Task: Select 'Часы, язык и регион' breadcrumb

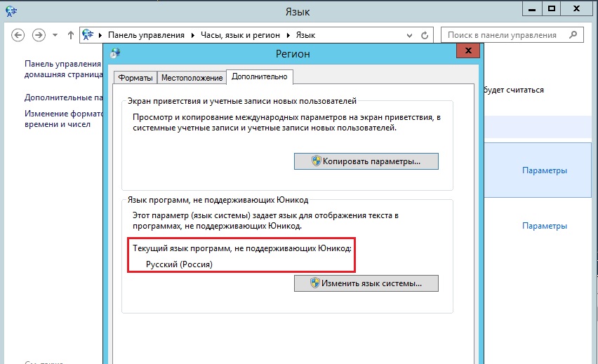Action: click(240, 35)
